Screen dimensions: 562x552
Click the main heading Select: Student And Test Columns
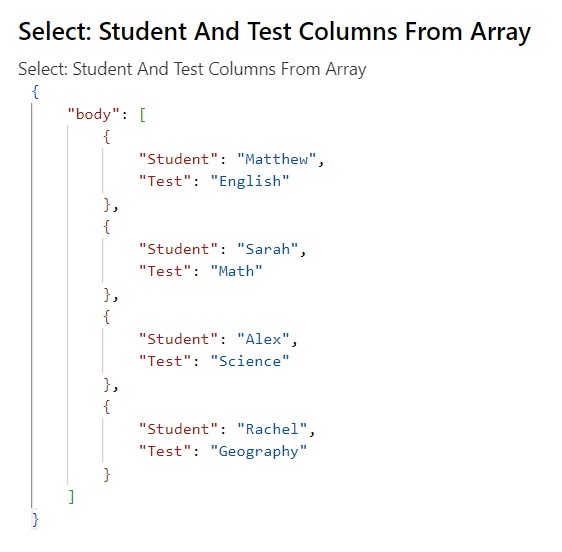(x=275, y=32)
